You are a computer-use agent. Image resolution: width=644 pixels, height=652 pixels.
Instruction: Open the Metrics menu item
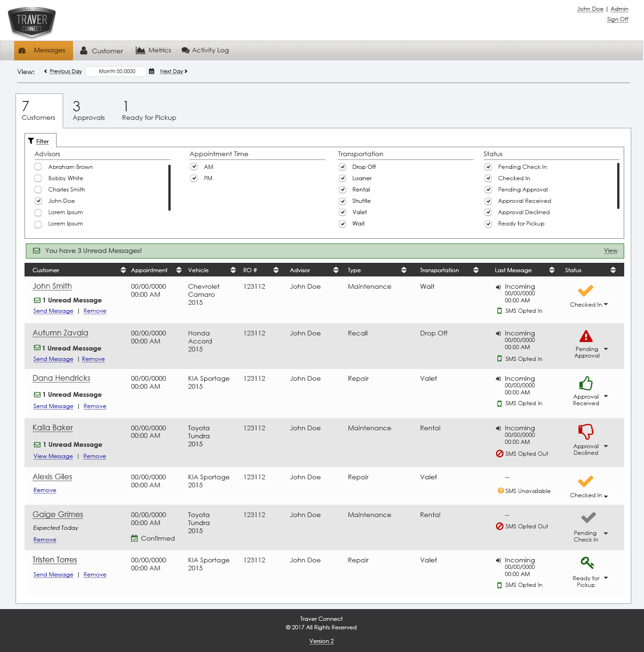[x=154, y=50]
